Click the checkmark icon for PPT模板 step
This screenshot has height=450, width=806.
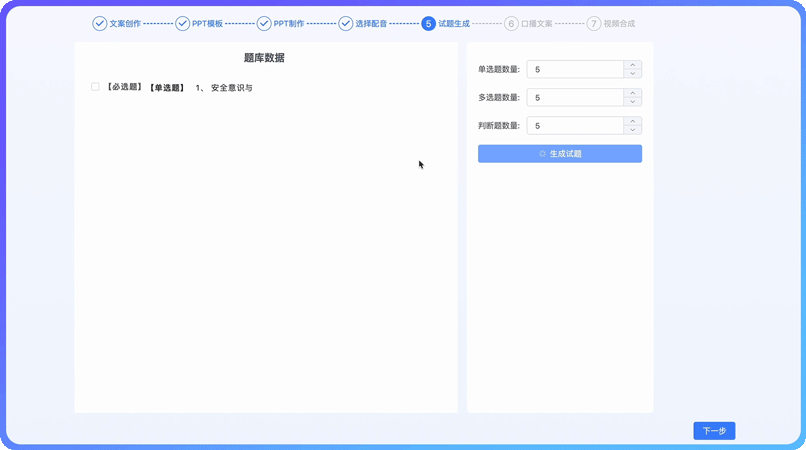point(182,23)
